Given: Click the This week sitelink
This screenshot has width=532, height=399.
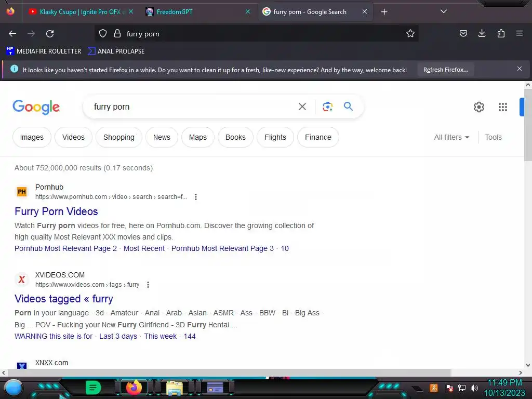Looking at the screenshot, I should [160, 336].
